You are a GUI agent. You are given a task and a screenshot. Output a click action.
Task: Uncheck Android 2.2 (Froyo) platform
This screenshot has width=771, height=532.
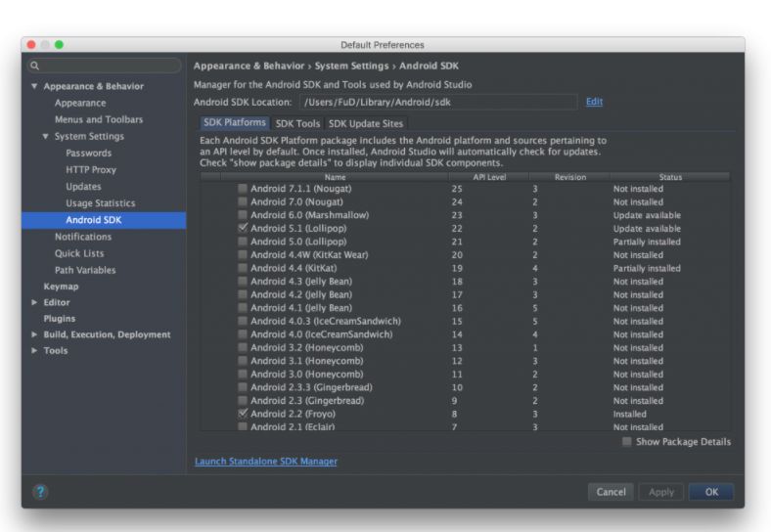243,414
